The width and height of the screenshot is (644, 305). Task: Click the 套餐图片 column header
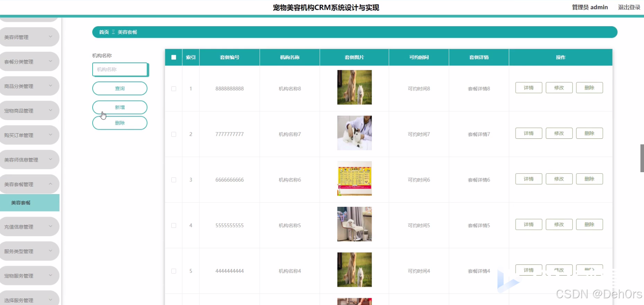[x=354, y=57]
